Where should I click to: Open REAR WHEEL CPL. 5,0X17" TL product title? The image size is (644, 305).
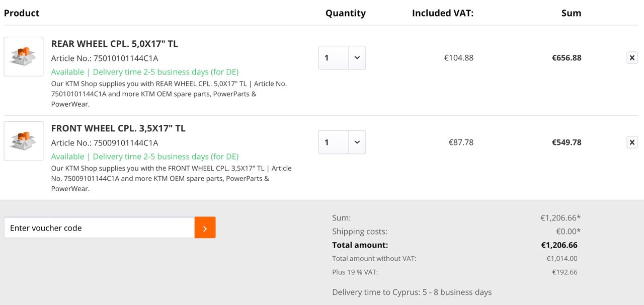(114, 44)
